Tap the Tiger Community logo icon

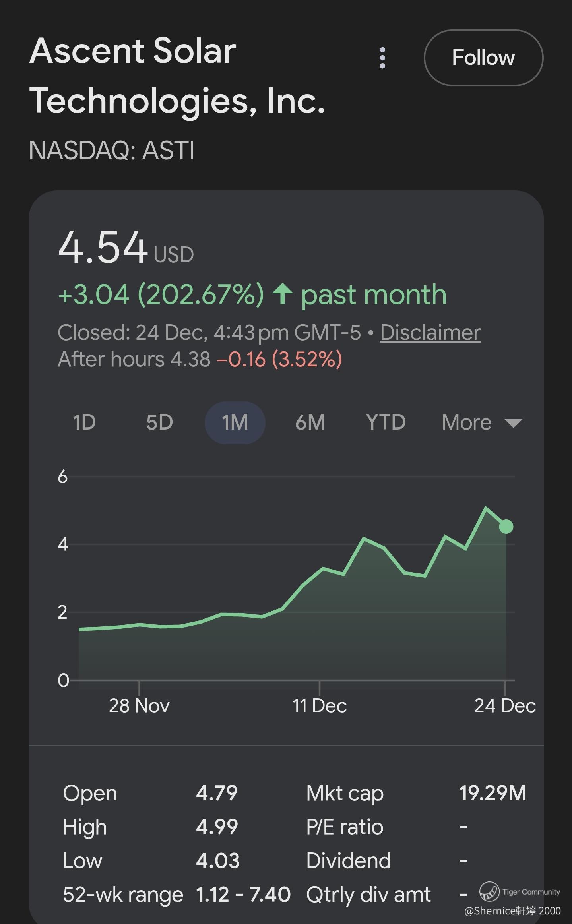pyautogui.click(x=489, y=891)
